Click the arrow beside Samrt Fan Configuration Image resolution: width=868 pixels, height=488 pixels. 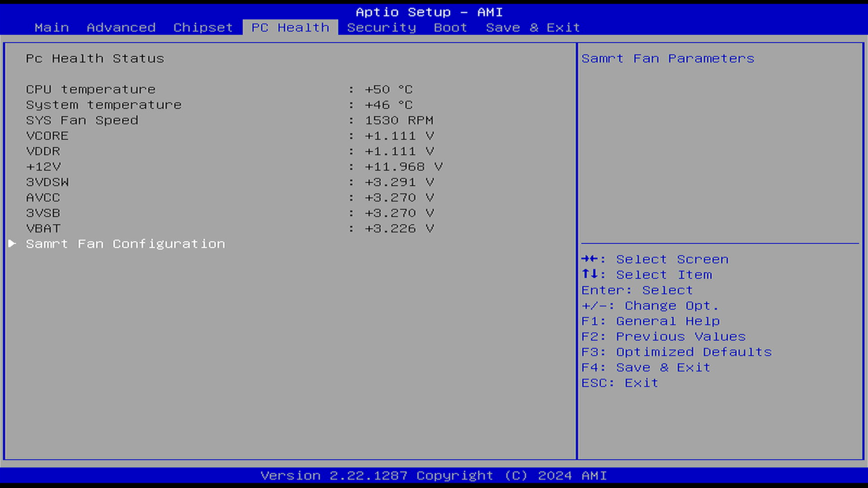(12, 243)
